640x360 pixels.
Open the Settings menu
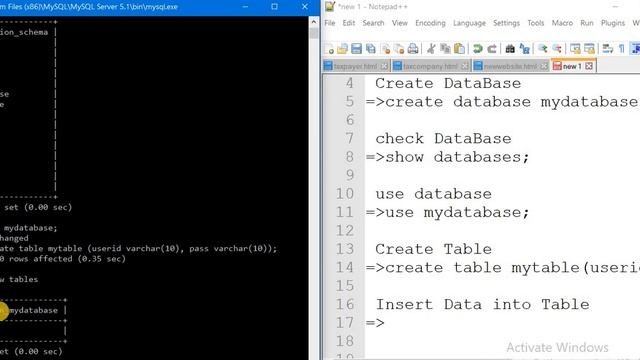click(506, 23)
